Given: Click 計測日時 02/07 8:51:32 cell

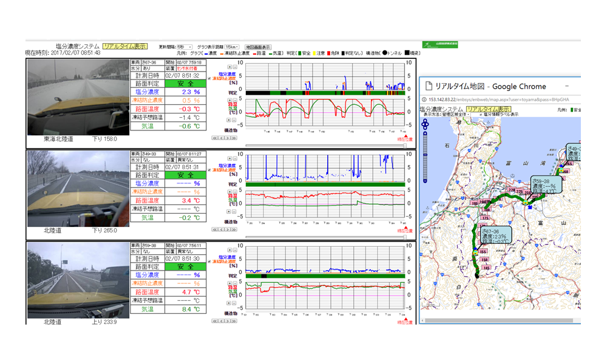Looking at the screenshot, I should [x=185, y=76].
